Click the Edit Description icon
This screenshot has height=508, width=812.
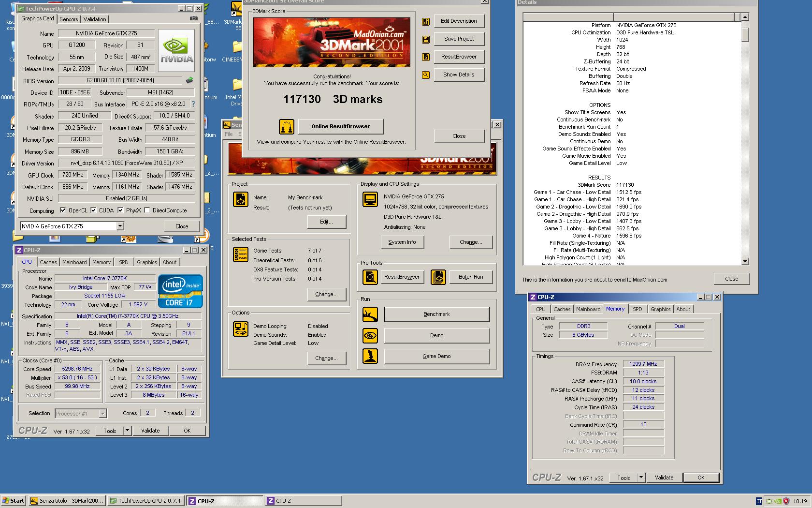point(426,21)
